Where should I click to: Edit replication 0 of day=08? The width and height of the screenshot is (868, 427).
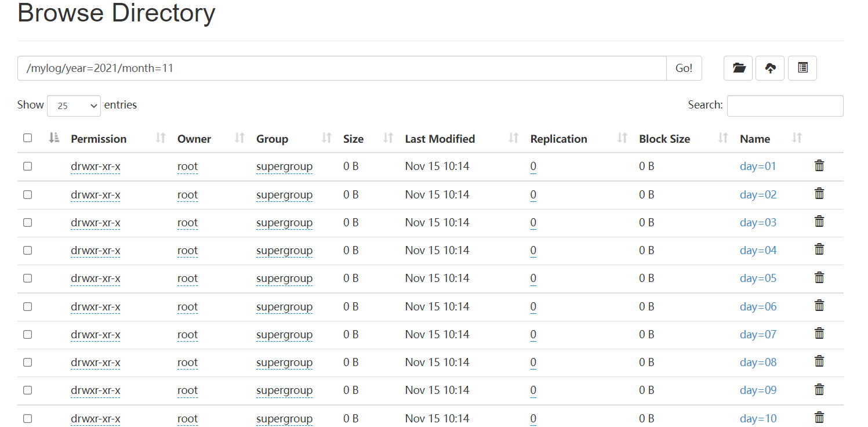pos(533,362)
